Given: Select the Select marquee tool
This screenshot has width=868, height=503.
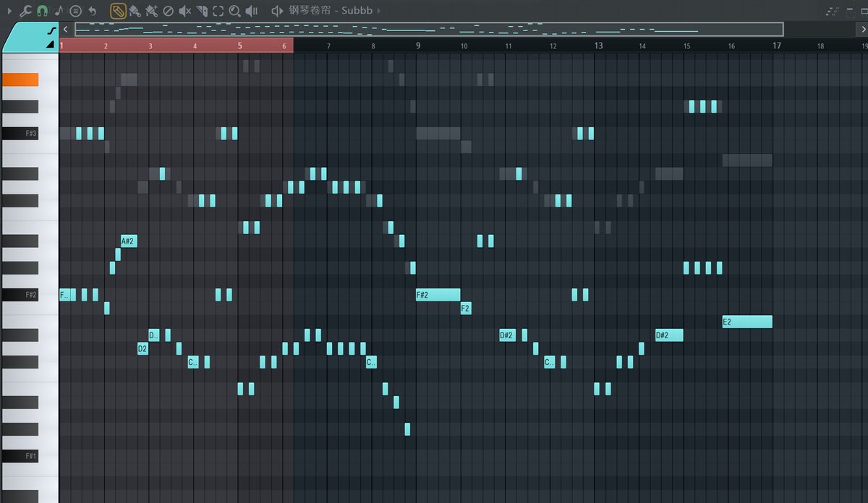Looking at the screenshot, I should (x=218, y=11).
